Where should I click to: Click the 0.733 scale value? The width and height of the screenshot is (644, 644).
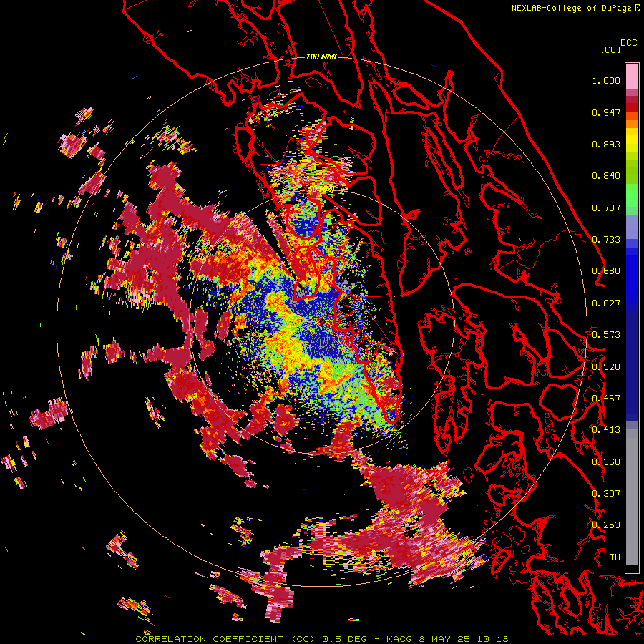(606, 240)
